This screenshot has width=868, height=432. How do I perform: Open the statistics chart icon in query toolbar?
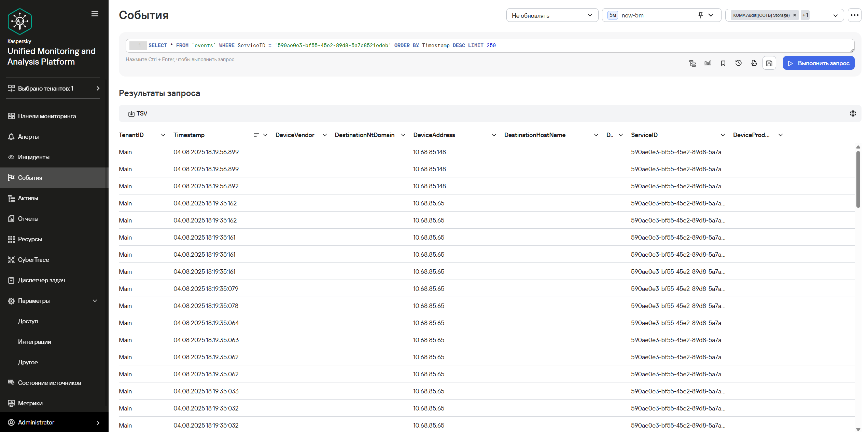pos(708,63)
